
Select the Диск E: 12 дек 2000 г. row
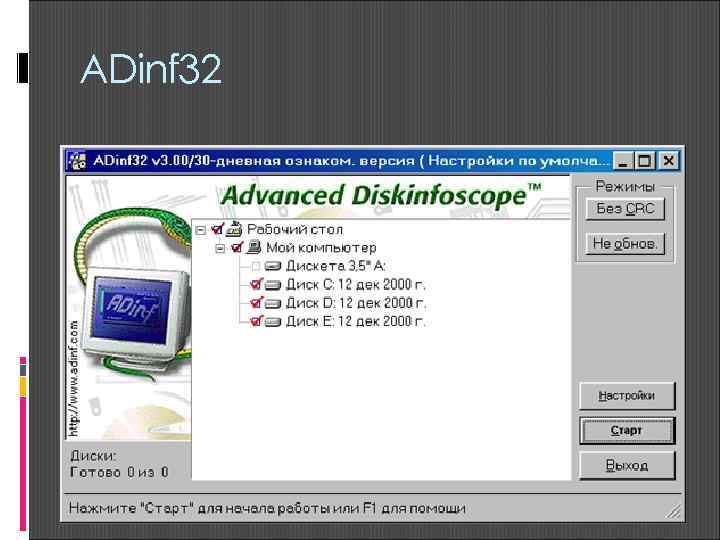(x=355, y=321)
